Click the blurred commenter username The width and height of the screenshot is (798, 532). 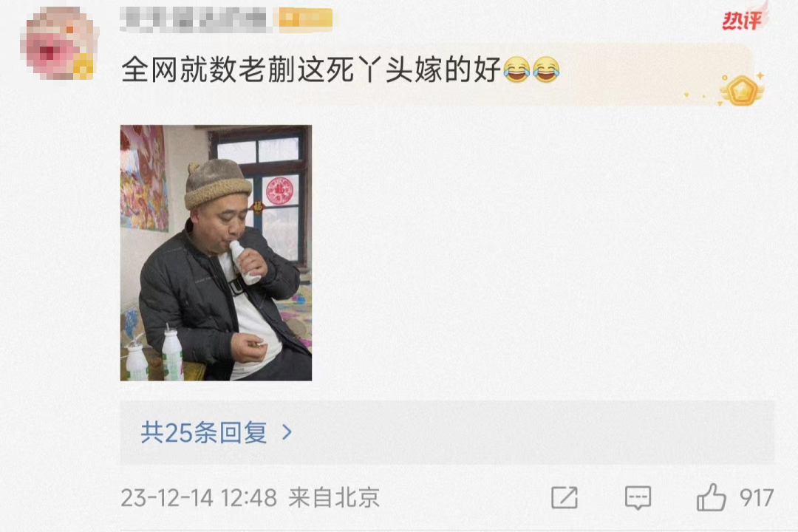tap(194, 18)
